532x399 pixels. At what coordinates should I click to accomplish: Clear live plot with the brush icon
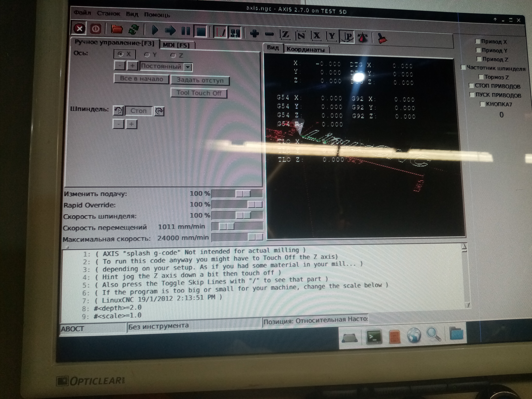382,38
